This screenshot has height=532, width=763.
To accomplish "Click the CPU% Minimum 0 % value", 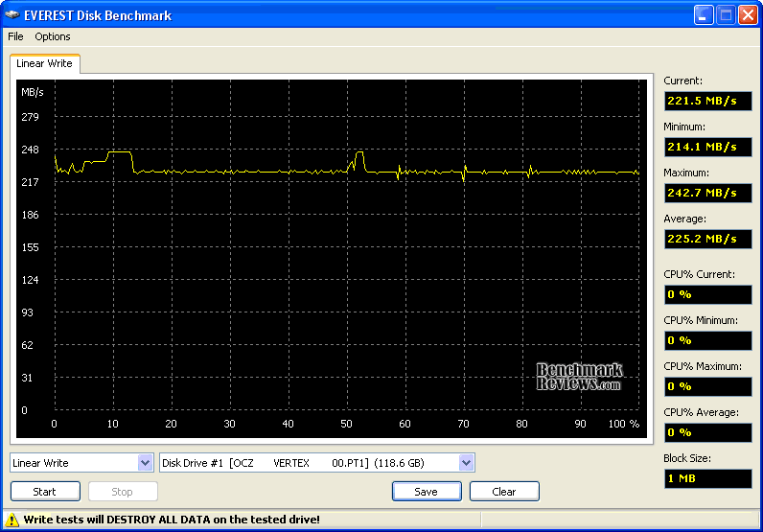I will [708, 340].
